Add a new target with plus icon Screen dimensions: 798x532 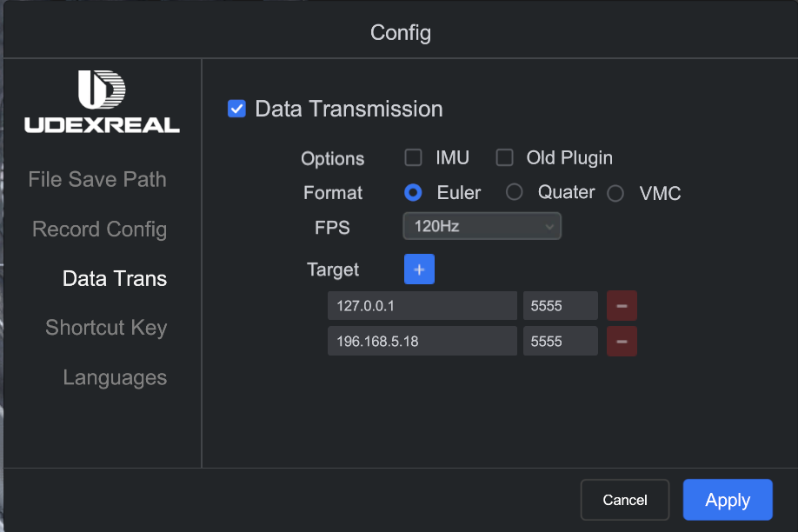pyautogui.click(x=419, y=269)
